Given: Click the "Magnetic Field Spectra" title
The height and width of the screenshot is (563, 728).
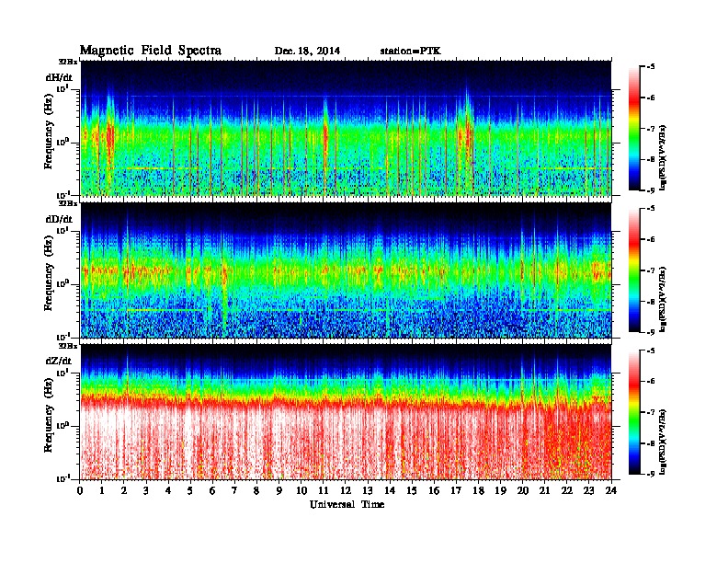Looking at the screenshot, I should pyautogui.click(x=151, y=51).
